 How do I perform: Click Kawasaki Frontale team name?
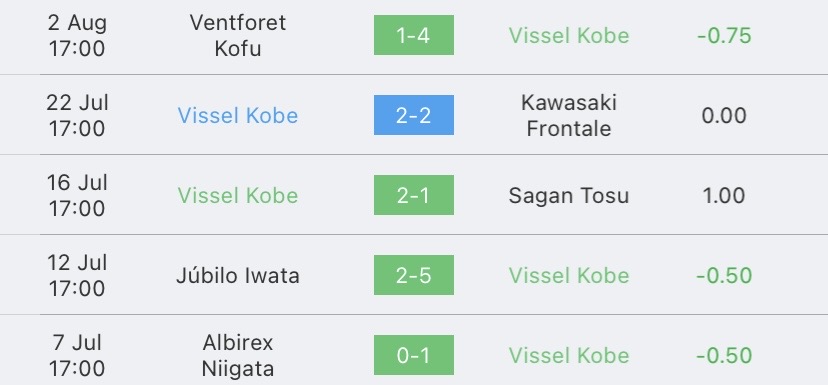[569, 115]
